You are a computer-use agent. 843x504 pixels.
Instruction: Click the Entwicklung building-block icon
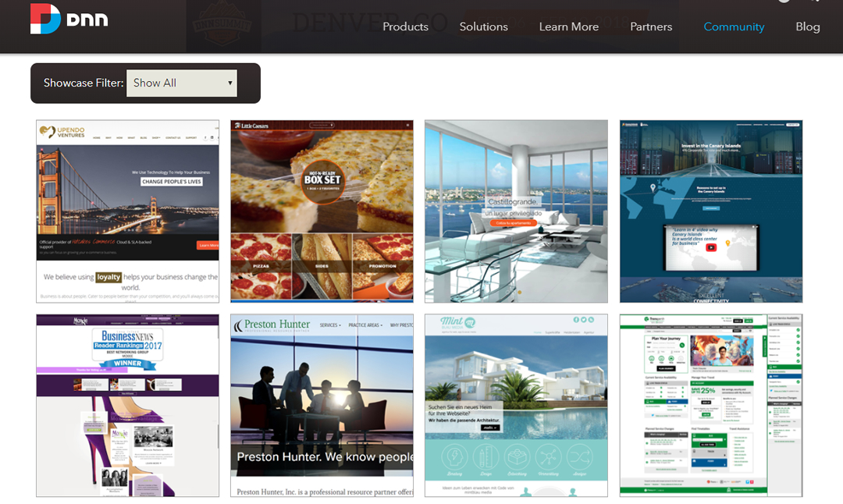click(517, 455)
